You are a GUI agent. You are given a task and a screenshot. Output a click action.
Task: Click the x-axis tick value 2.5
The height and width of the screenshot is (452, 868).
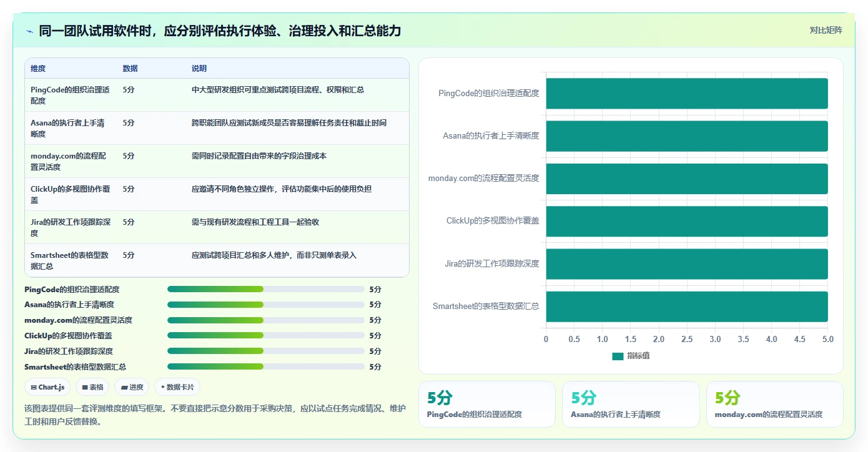pos(687,339)
